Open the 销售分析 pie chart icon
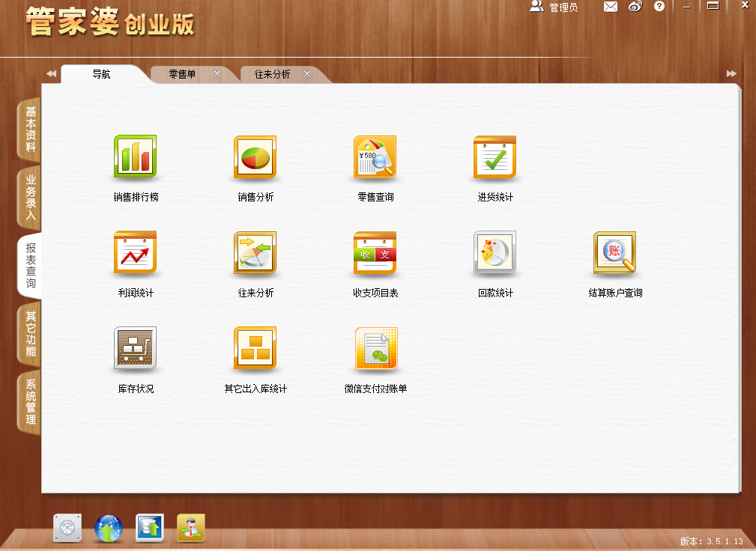 (x=255, y=157)
